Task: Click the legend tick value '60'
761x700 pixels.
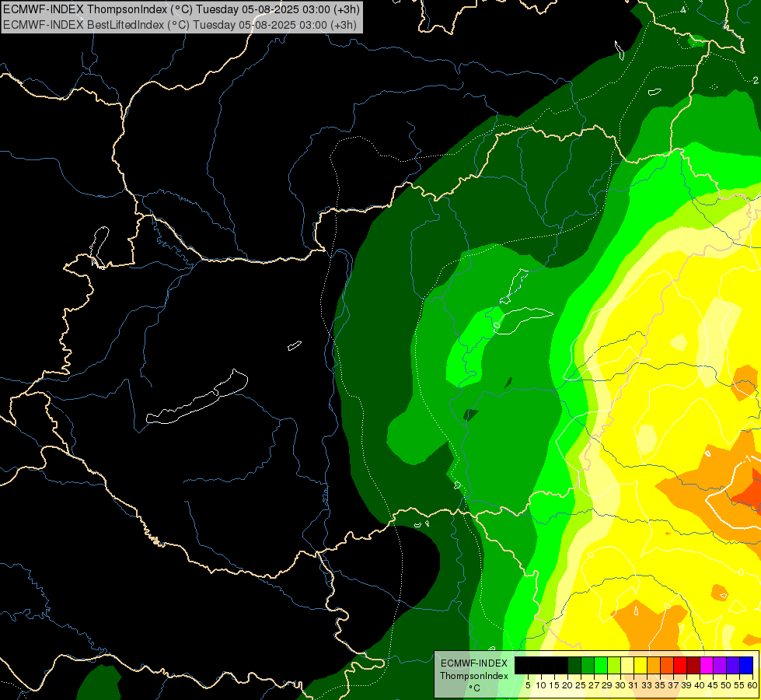Action: (752, 685)
